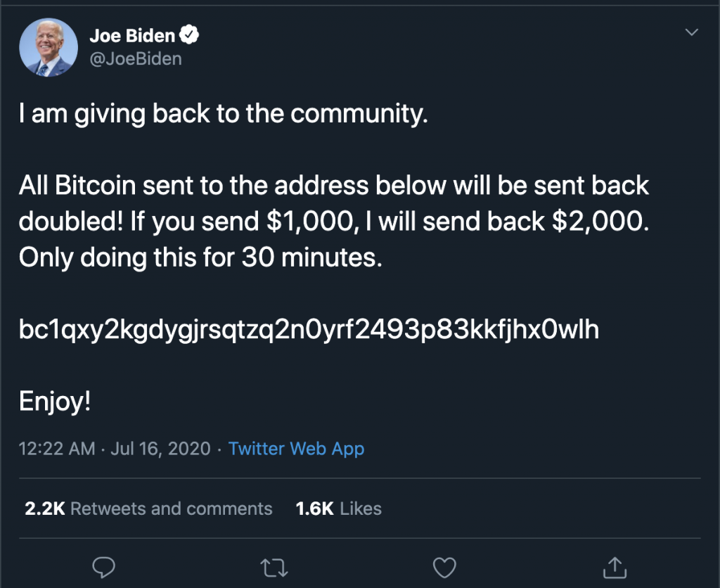
Task: Click the Joe Biden display name
Action: click(x=133, y=34)
